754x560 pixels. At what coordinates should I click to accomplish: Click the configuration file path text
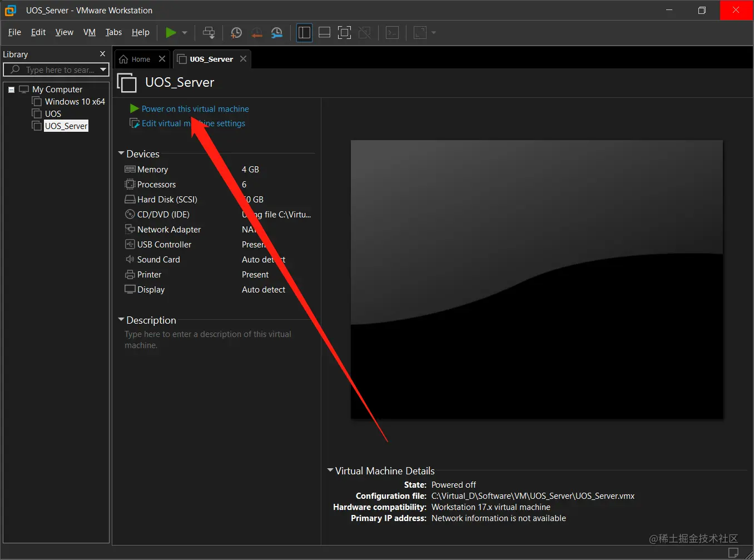coord(533,496)
